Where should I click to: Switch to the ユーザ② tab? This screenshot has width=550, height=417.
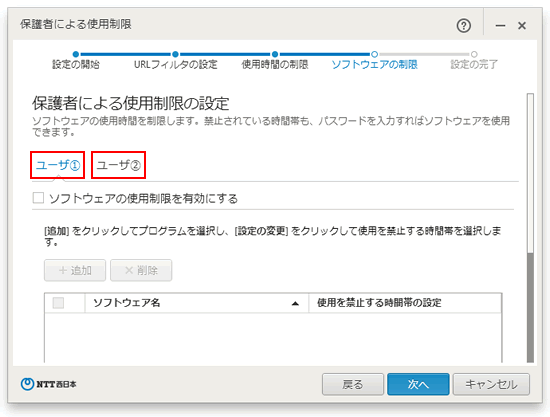click(x=119, y=165)
